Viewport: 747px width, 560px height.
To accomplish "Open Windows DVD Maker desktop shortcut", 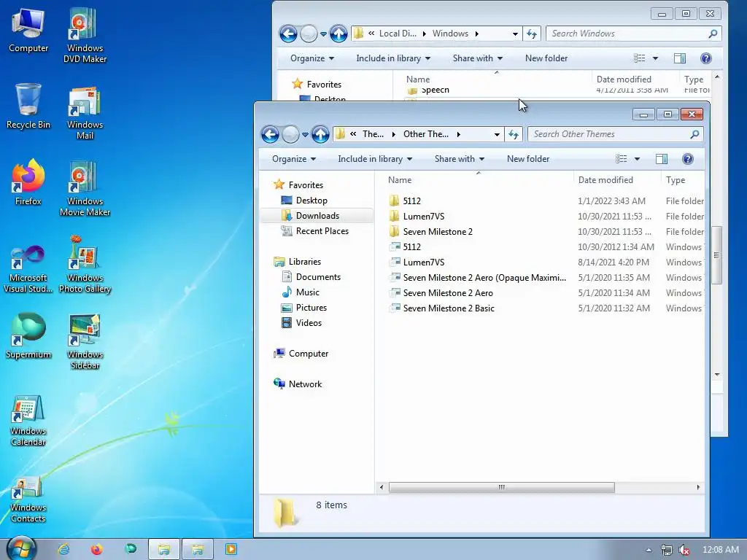I will point(85,36).
